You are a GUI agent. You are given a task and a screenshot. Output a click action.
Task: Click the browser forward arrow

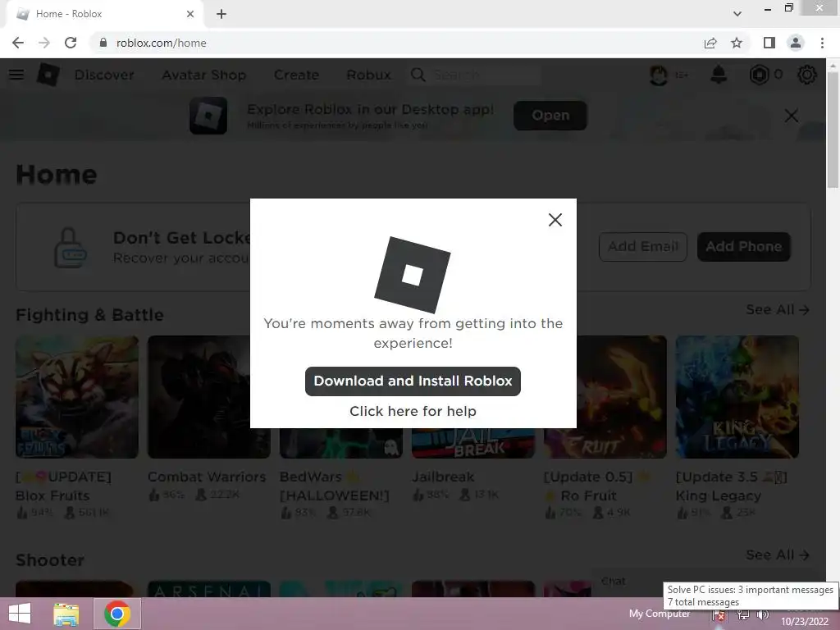[x=44, y=43]
